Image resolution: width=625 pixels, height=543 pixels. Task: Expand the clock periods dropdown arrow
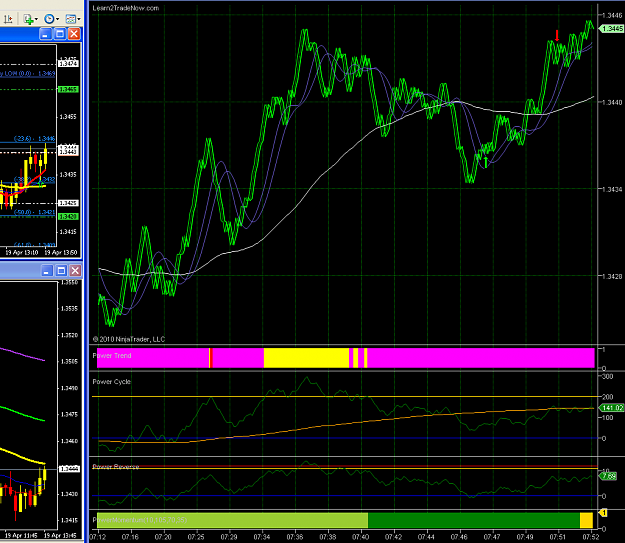57,19
